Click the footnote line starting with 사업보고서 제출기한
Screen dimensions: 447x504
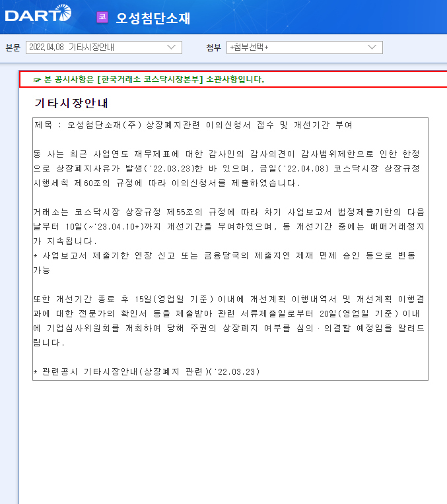coord(224,263)
